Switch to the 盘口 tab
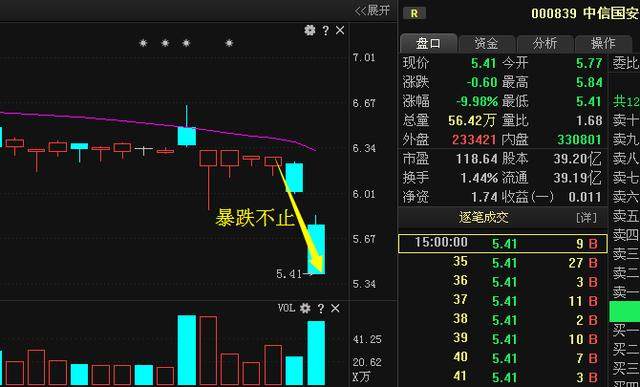This screenshot has width=640, height=387. [x=428, y=43]
